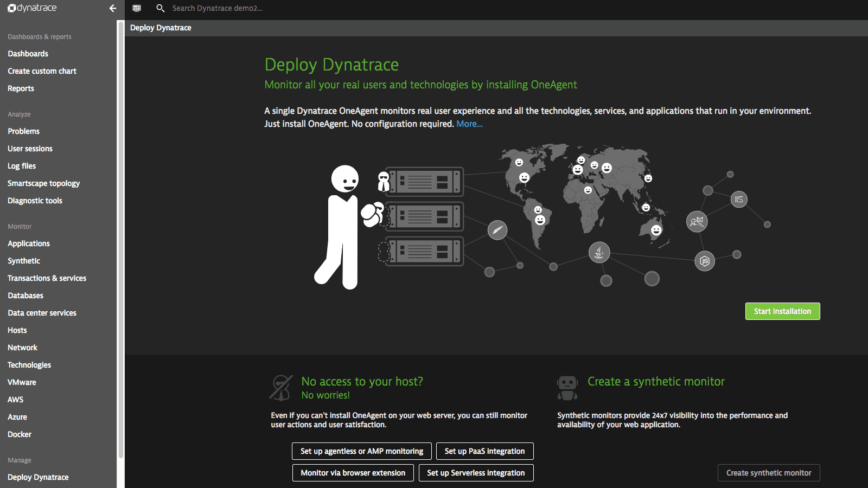This screenshot has width=868, height=488.
Task: Open Dashboards in the sidebar
Action: pyautogui.click(x=28, y=54)
